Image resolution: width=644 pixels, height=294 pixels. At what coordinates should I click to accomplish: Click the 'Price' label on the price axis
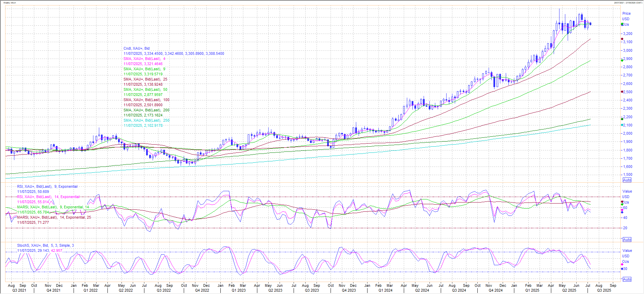[x=626, y=13]
